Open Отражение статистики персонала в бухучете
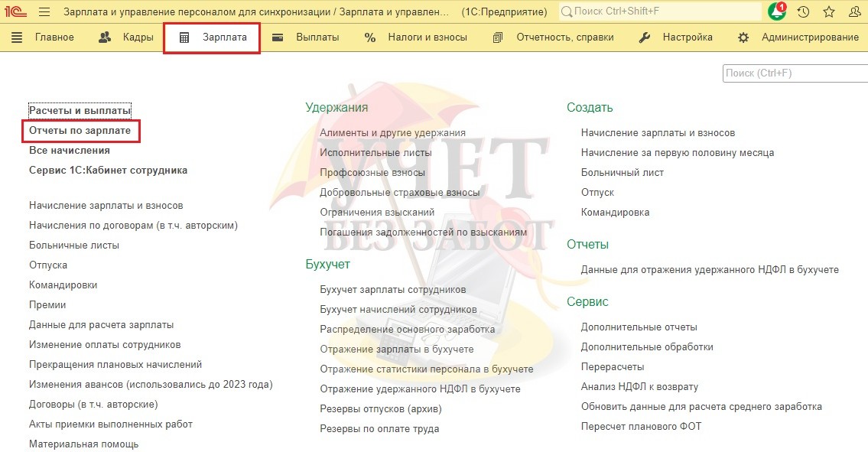868x452 pixels. tap(427, 369)
